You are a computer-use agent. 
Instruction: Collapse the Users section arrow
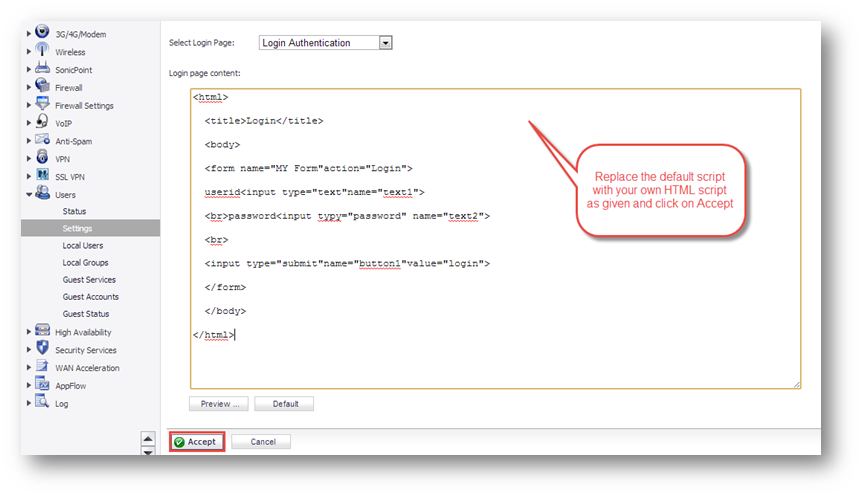pyautogui.click(x=29, y=195)
